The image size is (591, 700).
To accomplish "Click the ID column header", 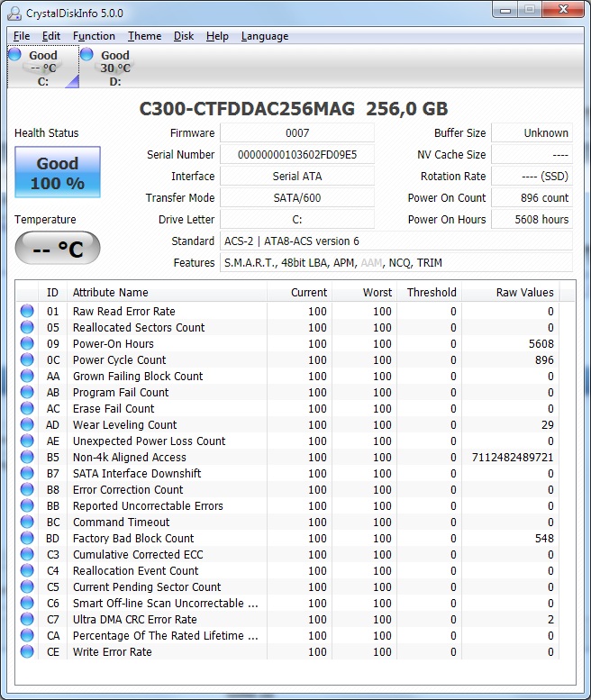I will pyautogui.click(x=52, y=293).
